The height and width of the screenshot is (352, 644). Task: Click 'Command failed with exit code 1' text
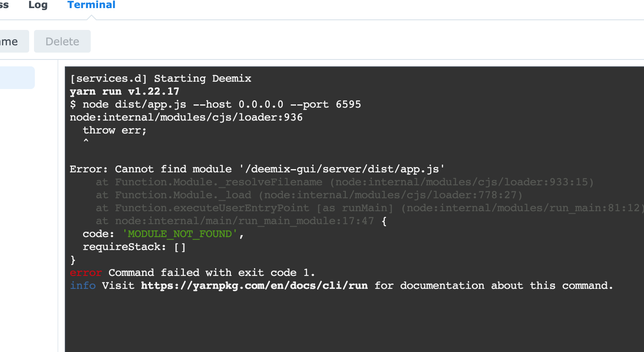(211, 273)
